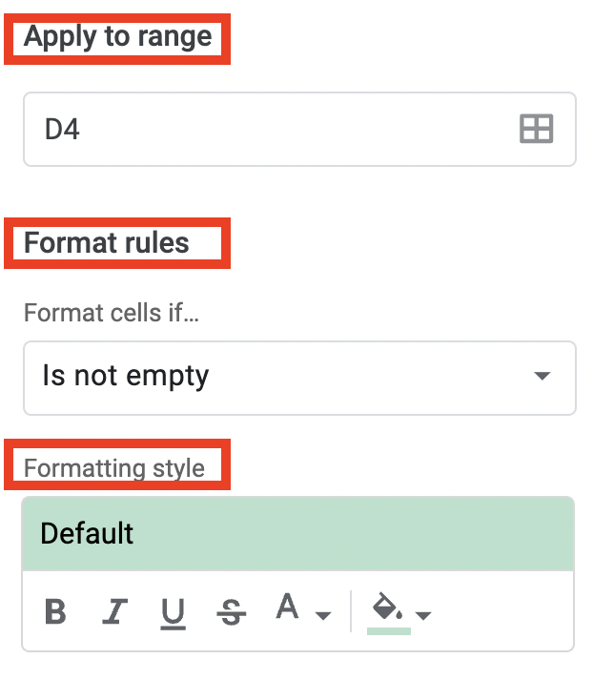Screen dimensions: 593x700
Task: Click the Formatting style label
Action: pyautogui.click(x=114, y=468)
